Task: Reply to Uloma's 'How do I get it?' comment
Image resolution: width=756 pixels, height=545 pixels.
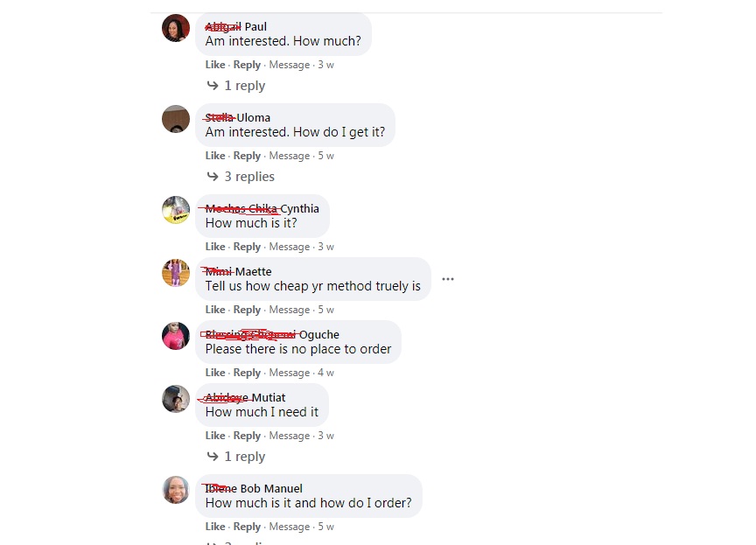Action: [x=247, y=156]
